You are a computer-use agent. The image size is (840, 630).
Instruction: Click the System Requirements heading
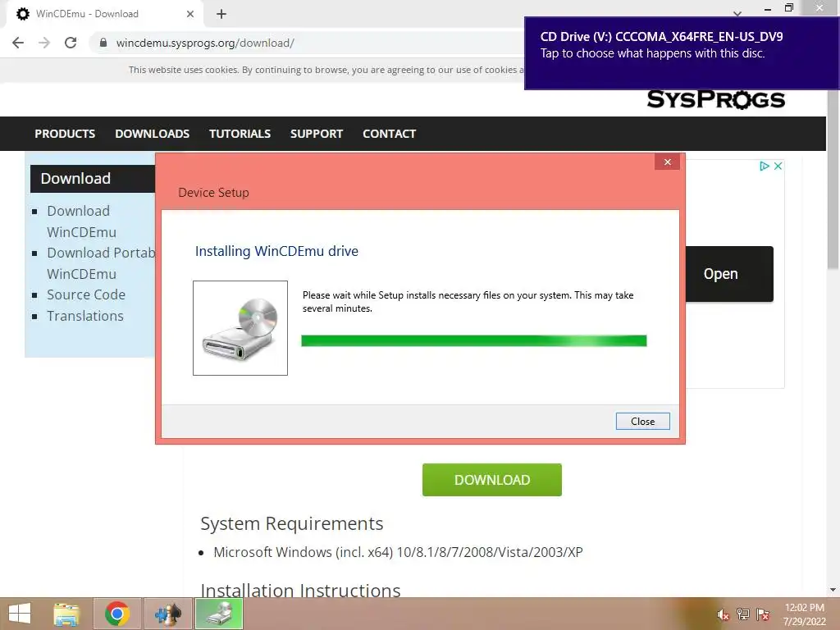291,523
